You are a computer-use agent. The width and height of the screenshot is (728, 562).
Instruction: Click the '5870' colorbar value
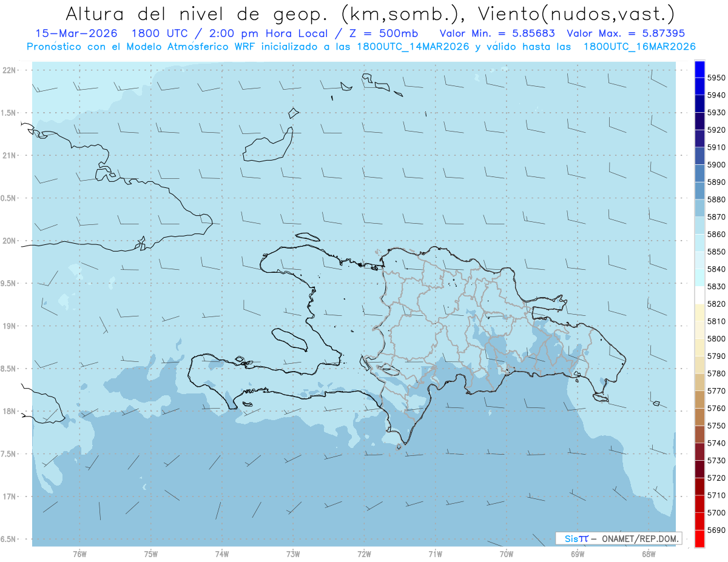[x=717, y=217]
